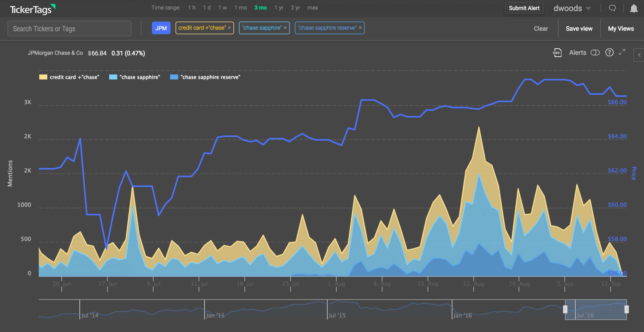Click the JPM ticker chip
644x332 pixels.
click(x=161, y=28)
